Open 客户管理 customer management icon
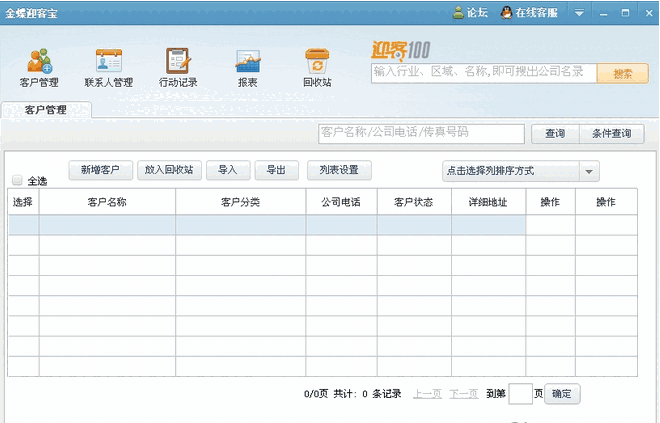 [x=39, y=61]
